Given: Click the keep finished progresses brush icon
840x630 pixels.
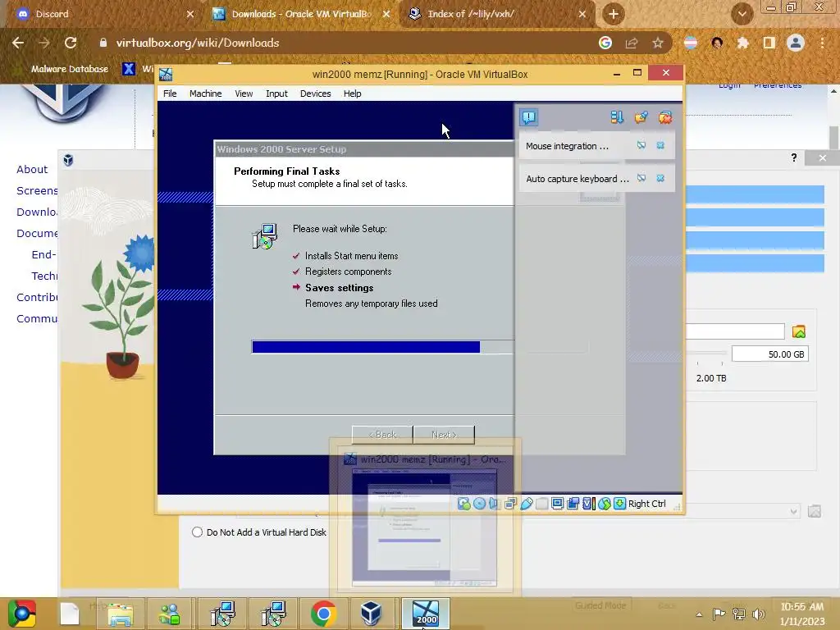Looking at the screenshot, I should pyautogui.click(x=641, y=117).
